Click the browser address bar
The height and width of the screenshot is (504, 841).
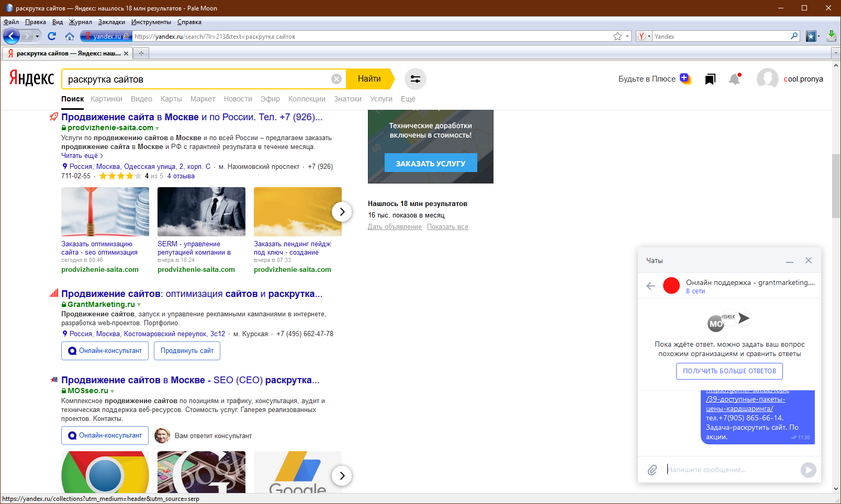point(373,36)
